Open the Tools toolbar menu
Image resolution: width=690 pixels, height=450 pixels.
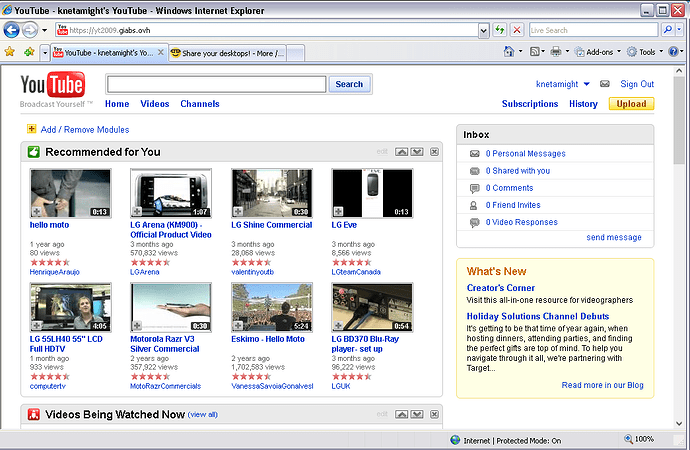(645, 52)
